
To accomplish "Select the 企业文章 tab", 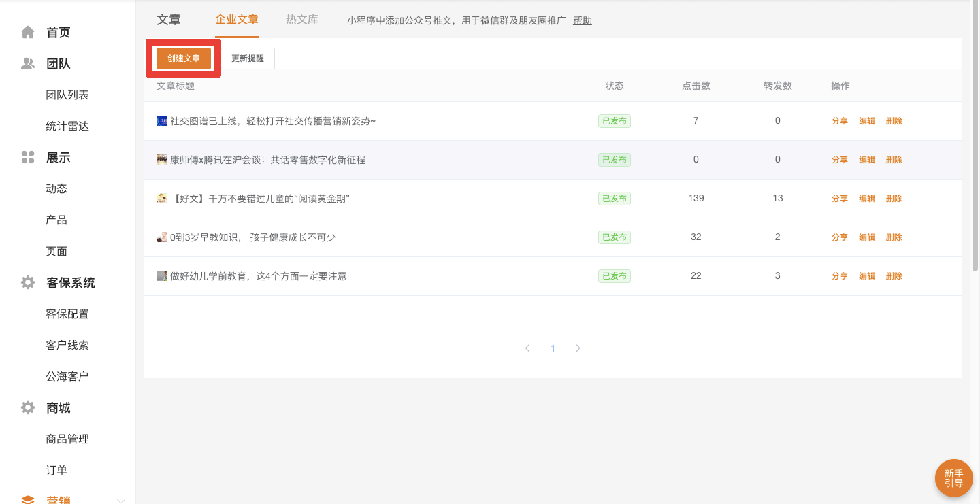I will (x=237, y=20).
